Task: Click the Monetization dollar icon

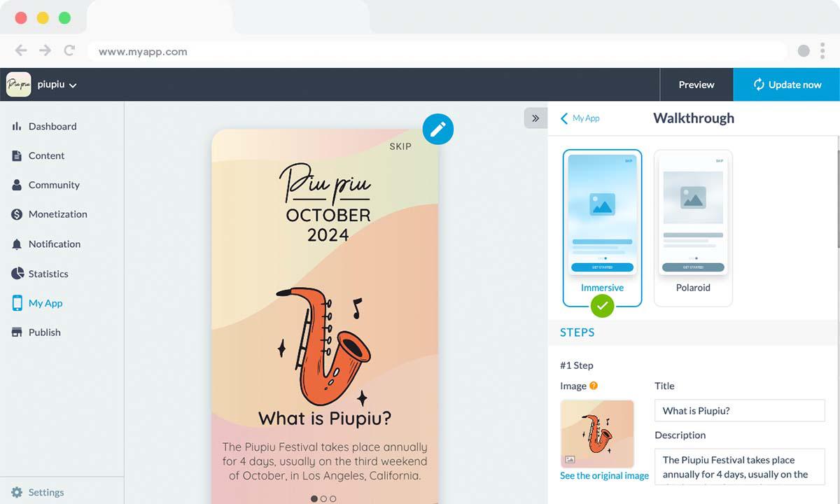Action: [x=17, y=215]
